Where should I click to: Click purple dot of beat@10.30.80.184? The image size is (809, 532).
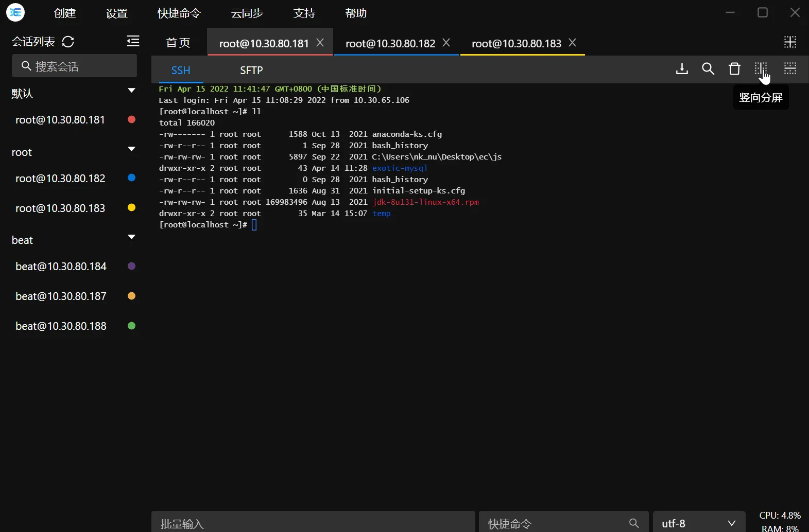tap(131, 266)
